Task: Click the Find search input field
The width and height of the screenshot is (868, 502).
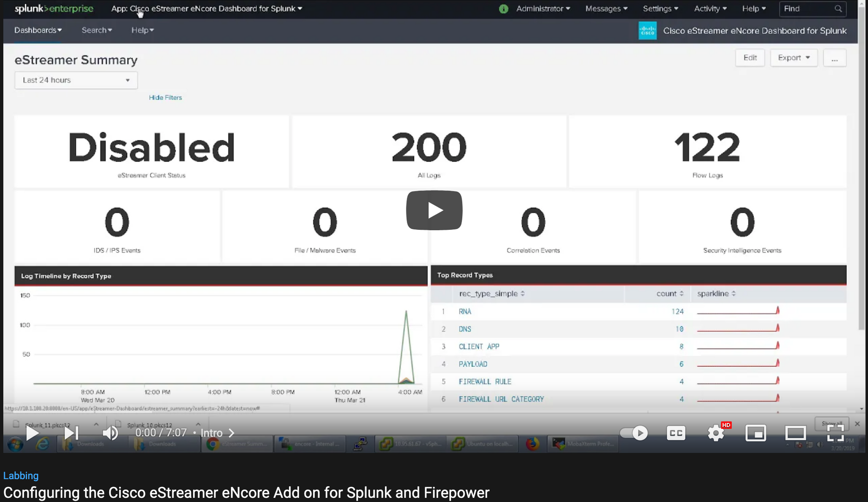Action: (x=807, y=8)
